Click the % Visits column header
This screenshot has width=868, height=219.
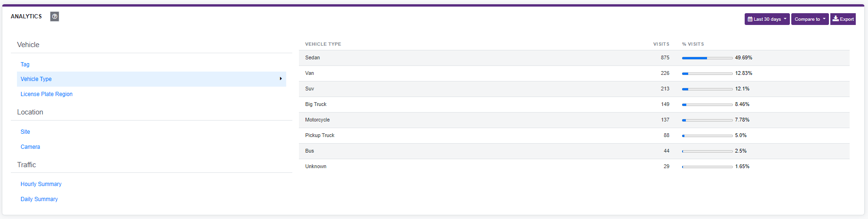click(693, 44)
